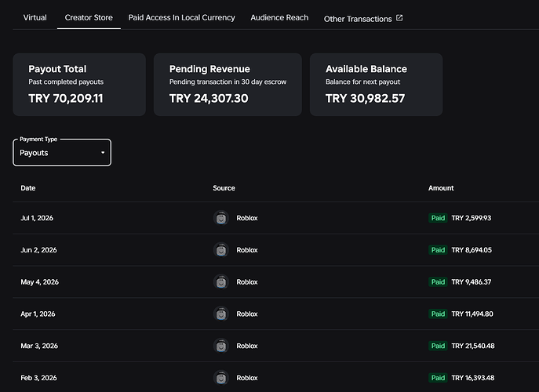539x392 pixels.
Task: Open external link icon beside Other Transactions
Action: 399,18
